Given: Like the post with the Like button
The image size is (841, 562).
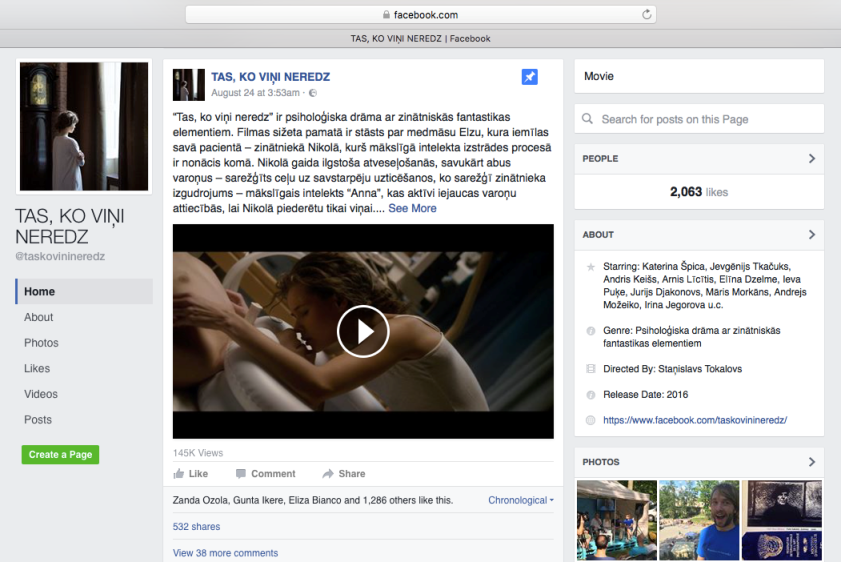Looking at the screenshot, I should (191, 474).
